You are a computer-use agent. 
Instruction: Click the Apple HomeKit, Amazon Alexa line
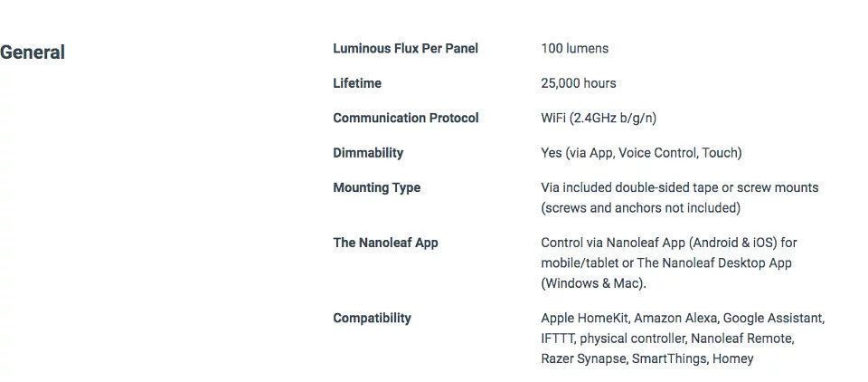pyautogui.click(x=682, y=319)
